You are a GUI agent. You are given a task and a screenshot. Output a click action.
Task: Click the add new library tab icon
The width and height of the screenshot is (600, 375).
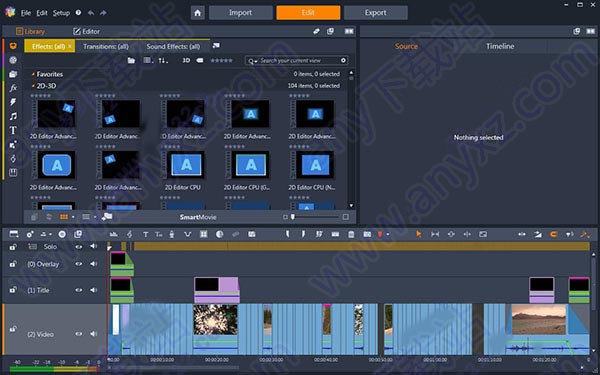pyautogui.click(x=216, y=46)
